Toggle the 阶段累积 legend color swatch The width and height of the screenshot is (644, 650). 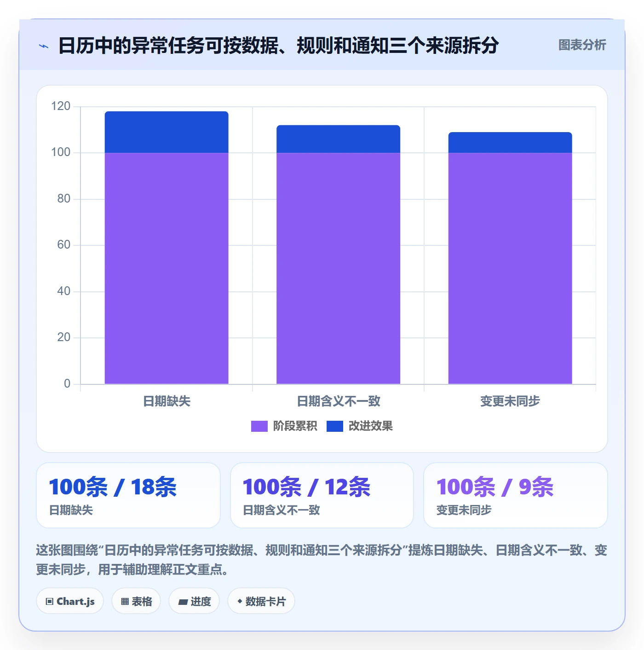coord(259,426)
